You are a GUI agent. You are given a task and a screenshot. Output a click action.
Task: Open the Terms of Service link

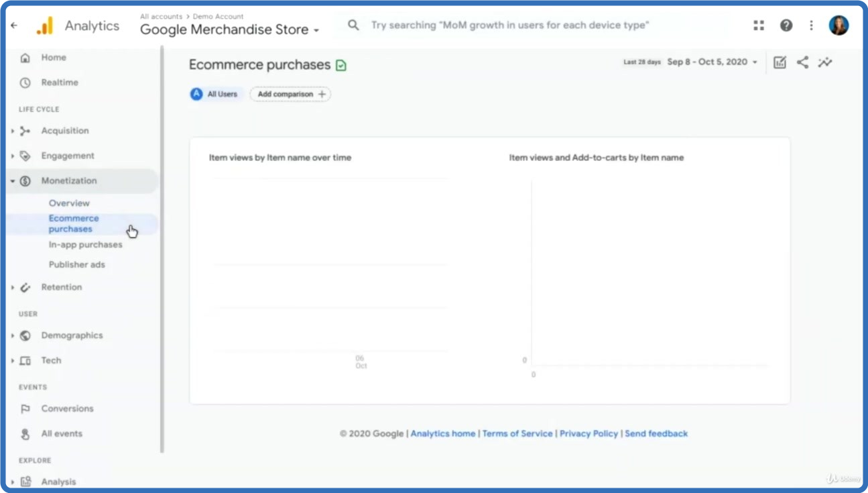517,434
